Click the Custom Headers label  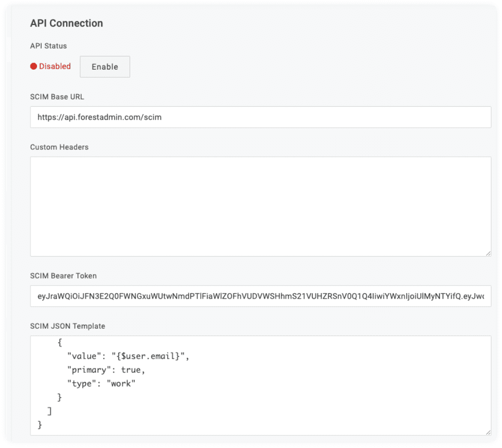[x=59, y=147]
